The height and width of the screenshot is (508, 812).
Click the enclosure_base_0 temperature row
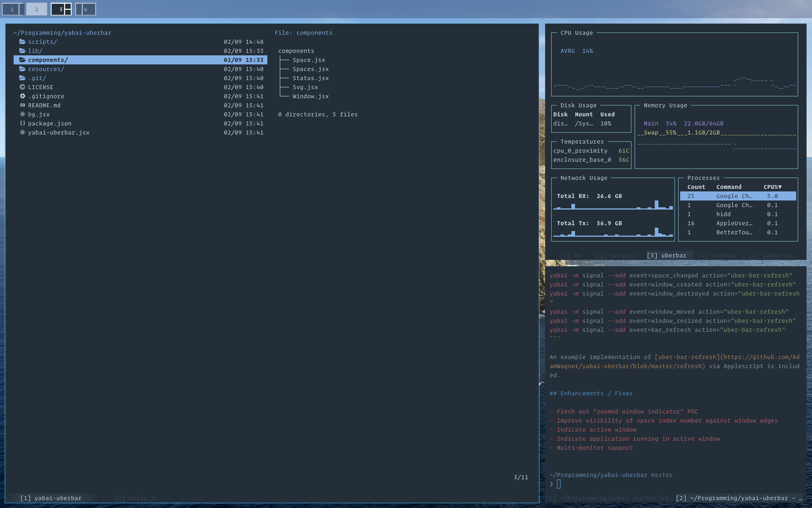[591, 160]
